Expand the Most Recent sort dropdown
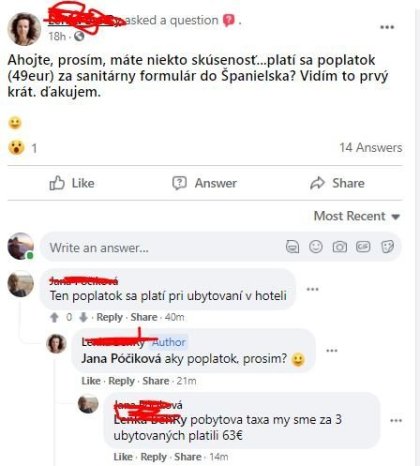420x466 pixels. point(357,216)
